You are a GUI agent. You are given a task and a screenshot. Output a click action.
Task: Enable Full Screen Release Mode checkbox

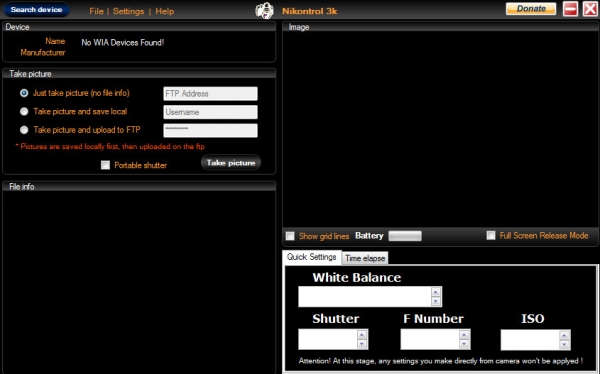coord(491,235)
